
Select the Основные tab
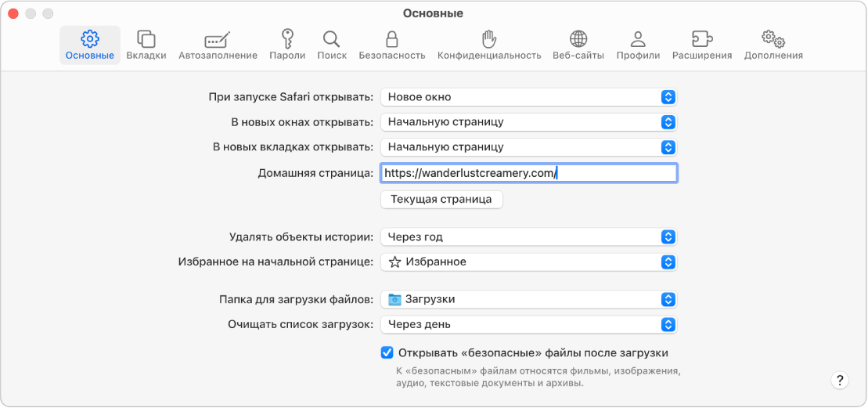[90, 45]
